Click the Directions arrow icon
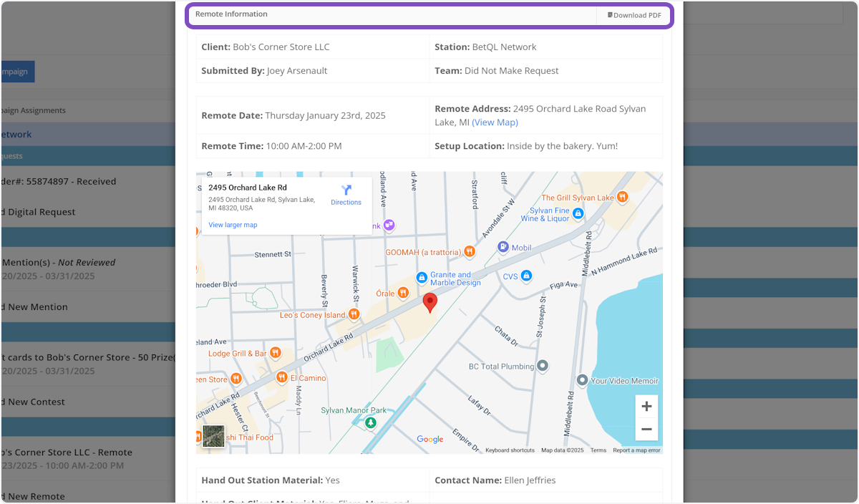 (346, 190)
